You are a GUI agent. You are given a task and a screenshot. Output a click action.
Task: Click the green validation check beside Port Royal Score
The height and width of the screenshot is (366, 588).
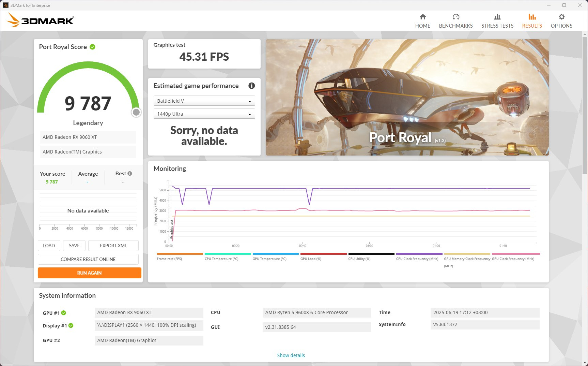tap(92, 47)
